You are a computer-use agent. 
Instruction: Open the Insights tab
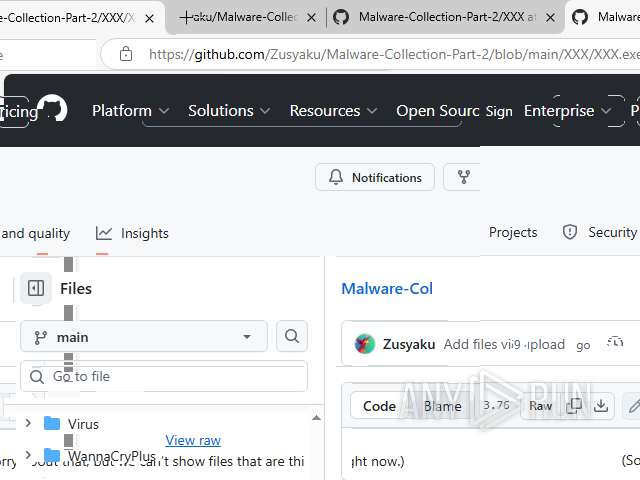pyautogui.click(x=132, y=233)
